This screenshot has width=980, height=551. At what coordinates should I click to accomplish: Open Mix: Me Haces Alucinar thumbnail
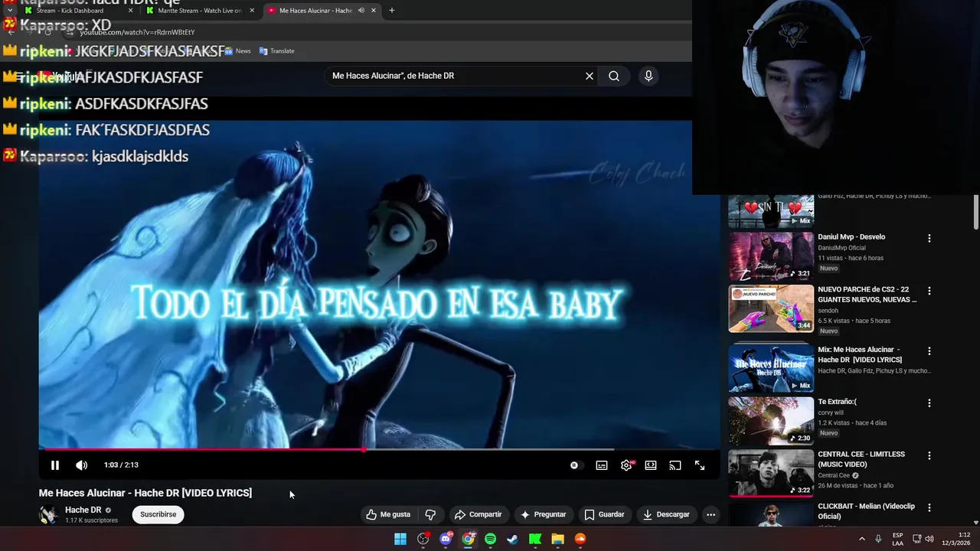(x=771, y=368)
